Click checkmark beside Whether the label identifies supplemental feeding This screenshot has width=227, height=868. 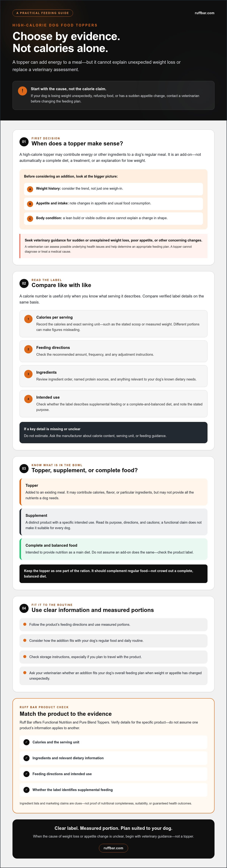[x=27, y=790]
